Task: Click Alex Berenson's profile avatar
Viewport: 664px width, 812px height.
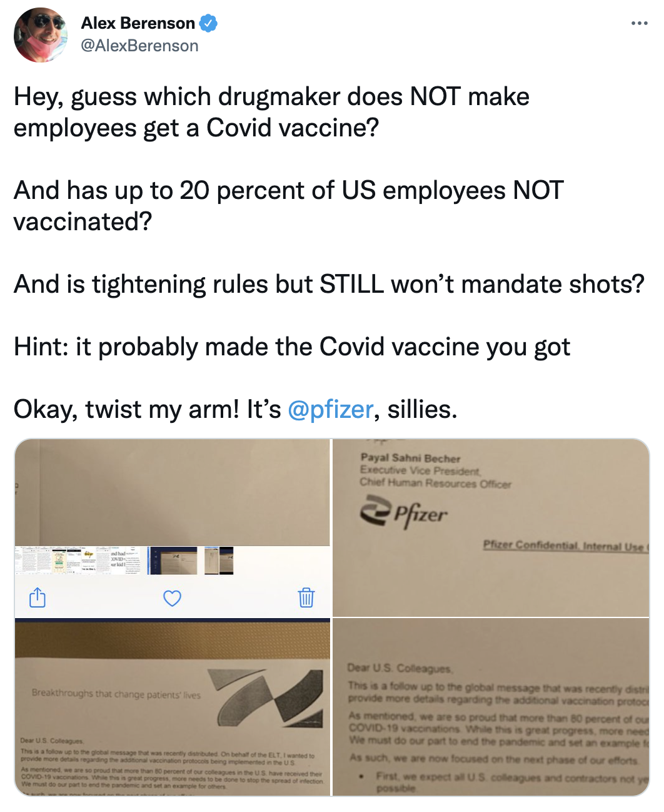Action: coord(41,35)
